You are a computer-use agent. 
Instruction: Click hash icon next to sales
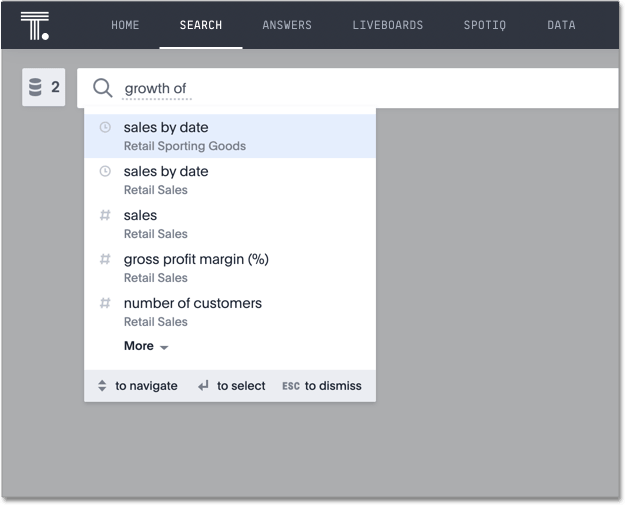coord(105,216)
